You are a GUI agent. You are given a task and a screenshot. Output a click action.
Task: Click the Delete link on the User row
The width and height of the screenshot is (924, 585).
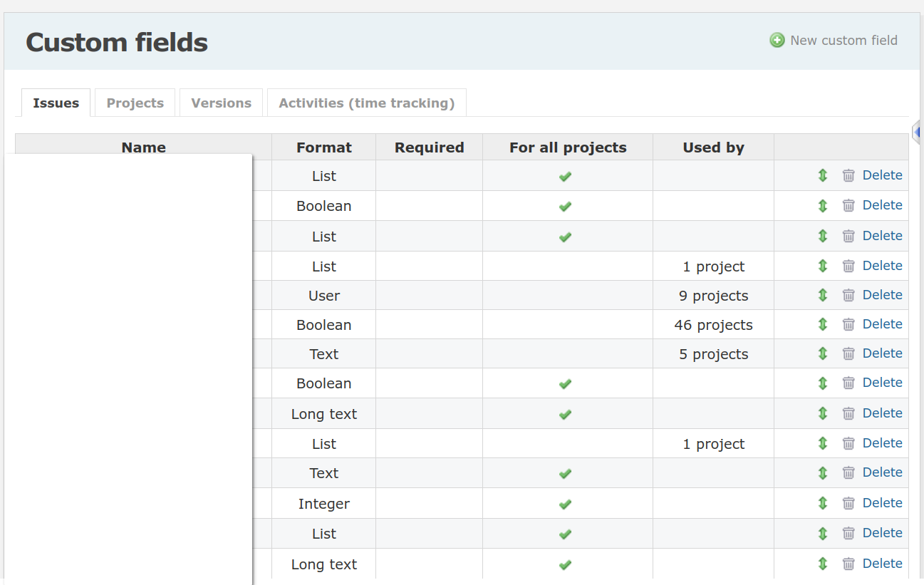882,294
